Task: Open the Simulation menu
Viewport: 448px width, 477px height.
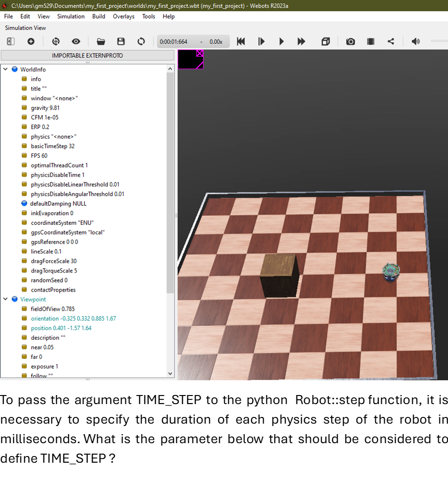Action: point(71,16)
